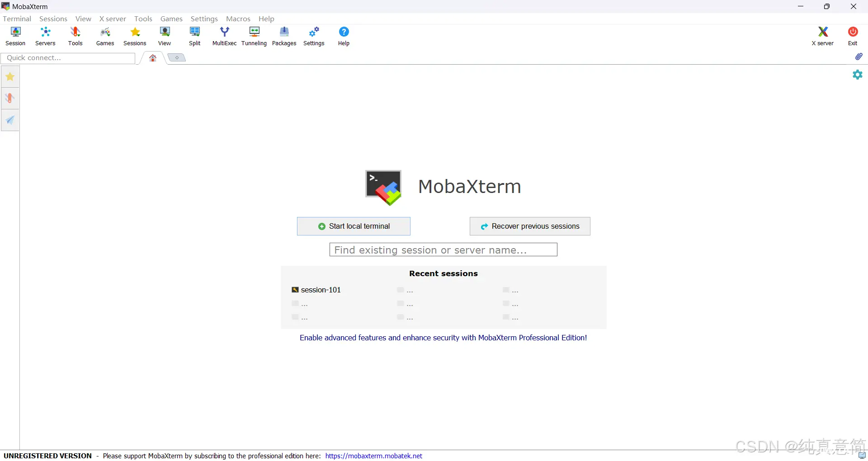The image size is (868, 461).
Task: Focus the Find existing session search box
Action: (443, 250)
